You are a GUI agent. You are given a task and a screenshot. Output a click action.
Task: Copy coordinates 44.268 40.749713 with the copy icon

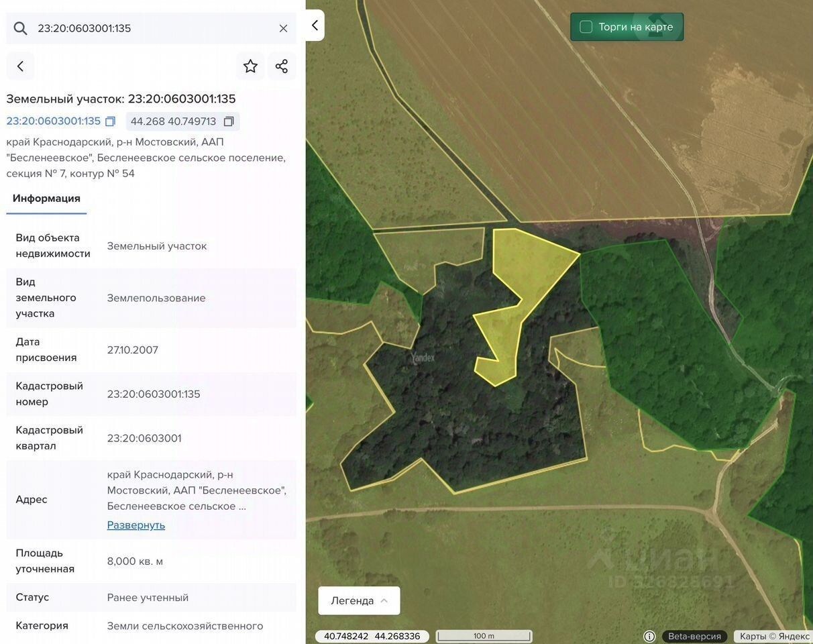[229, 121]
